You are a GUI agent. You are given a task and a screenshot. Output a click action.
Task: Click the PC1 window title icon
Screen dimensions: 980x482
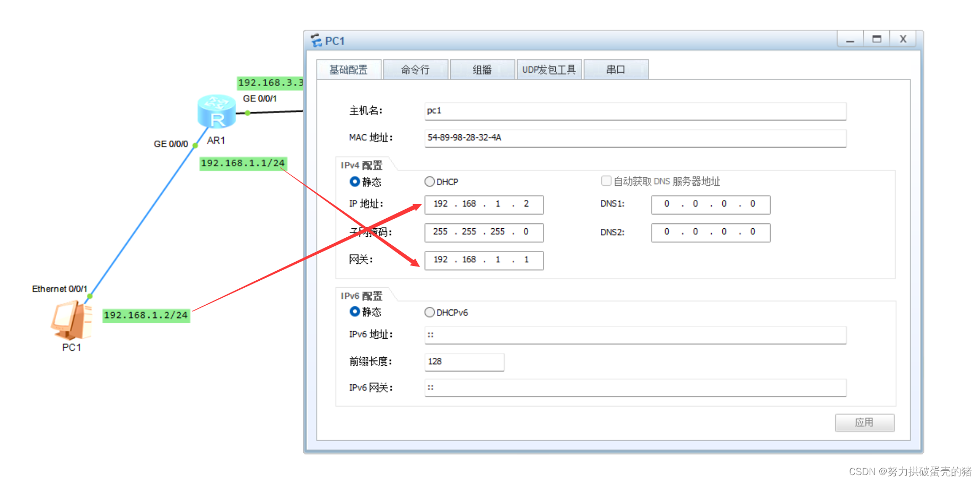(317, 40)
